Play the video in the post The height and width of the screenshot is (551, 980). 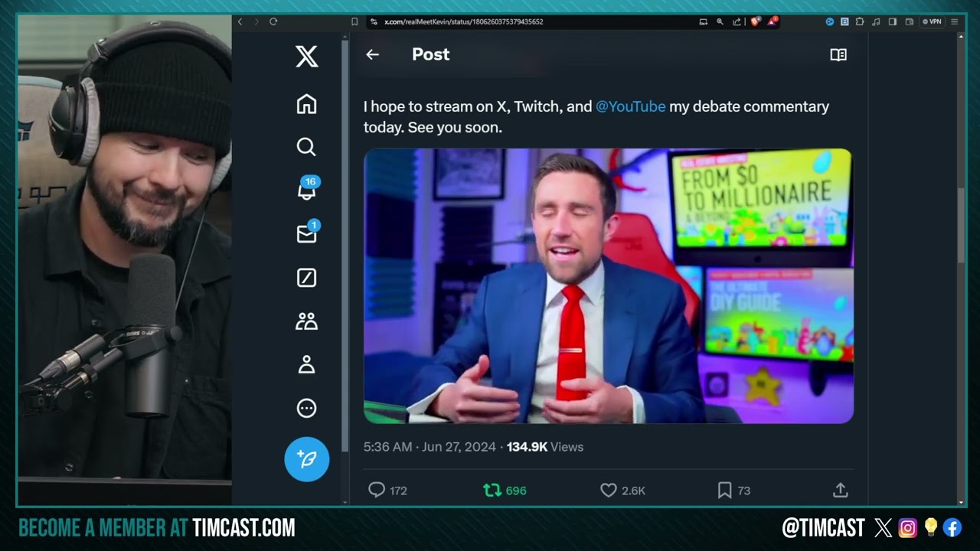[608, 285]
